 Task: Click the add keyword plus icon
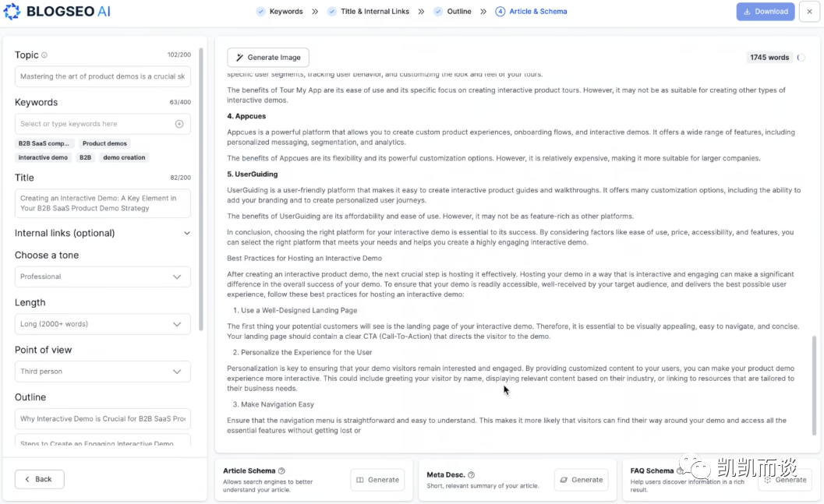[179, 124]
